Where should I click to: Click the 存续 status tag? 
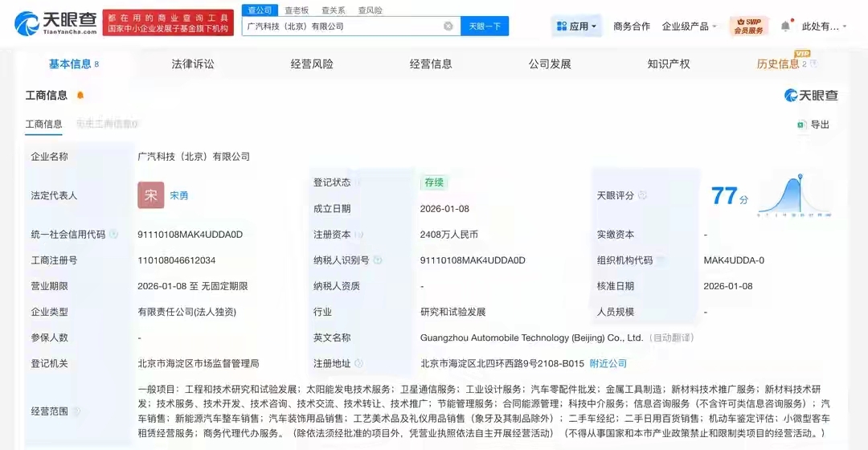pos(434,182)
